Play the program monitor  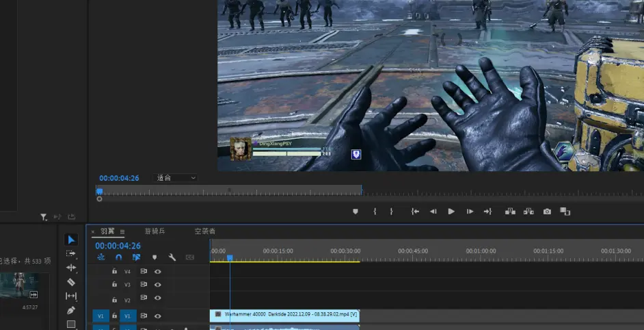(451, 212)
